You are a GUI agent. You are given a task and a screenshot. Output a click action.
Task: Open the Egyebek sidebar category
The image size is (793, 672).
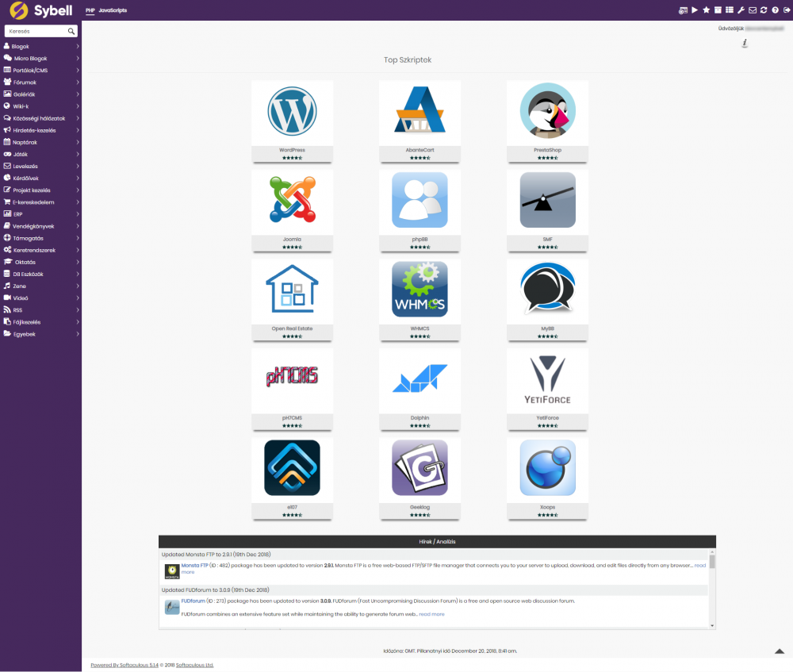pos(40,334)
